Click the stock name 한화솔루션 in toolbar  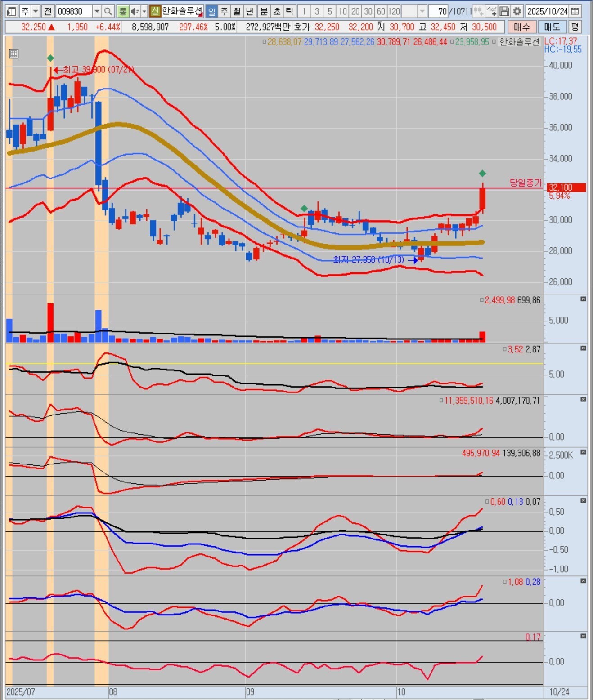(x=182, y=11)
